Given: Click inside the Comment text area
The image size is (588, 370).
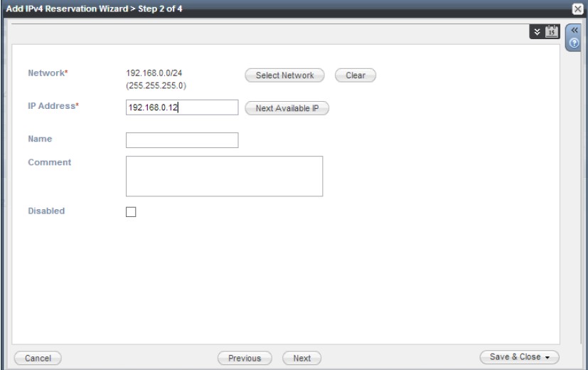Looking at the screenshot, I should (x=224, y=176).
